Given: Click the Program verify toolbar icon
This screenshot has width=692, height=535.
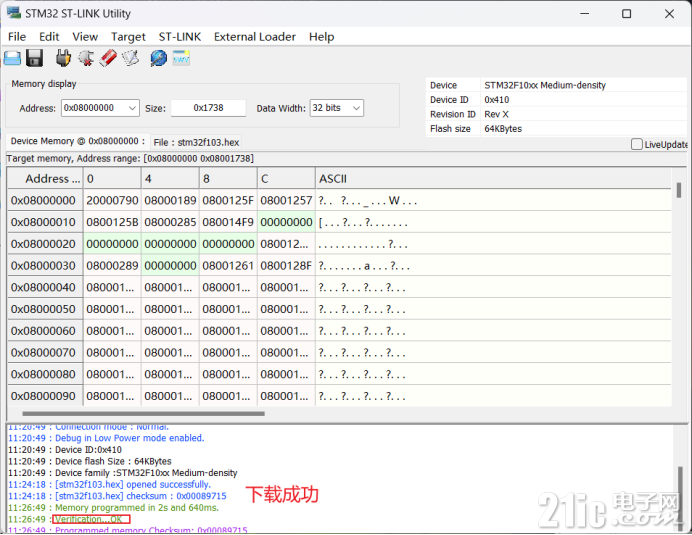Looking at the screenshot, I should click(130, 58).
